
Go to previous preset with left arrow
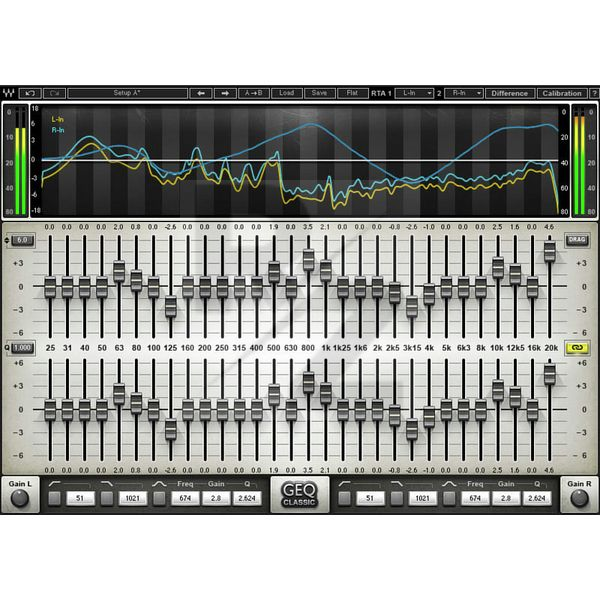point(201,93)
